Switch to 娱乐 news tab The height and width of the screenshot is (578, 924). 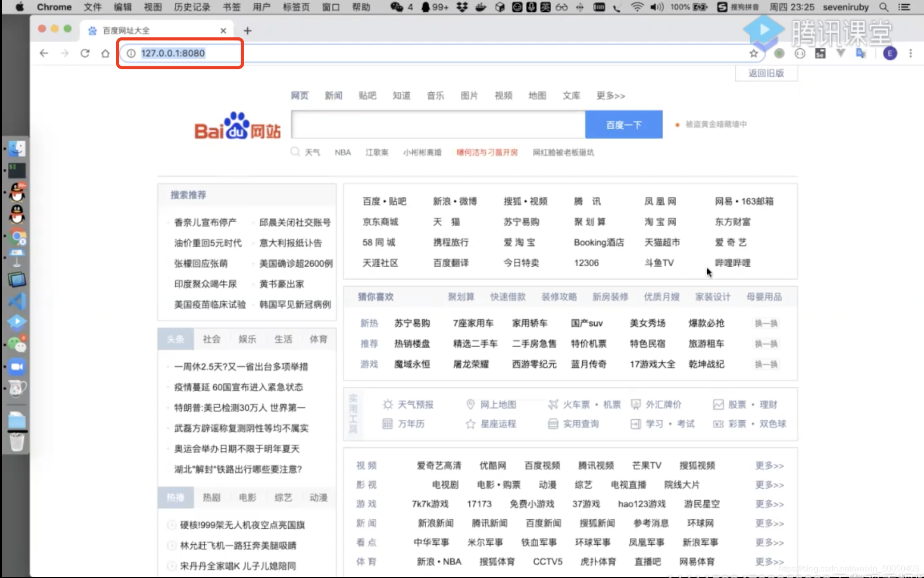point(247,339)
